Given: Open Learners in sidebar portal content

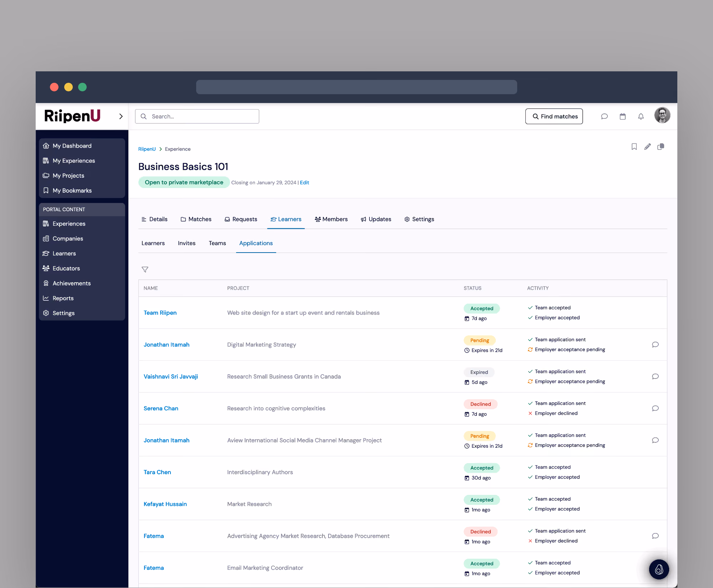Looking at the screenshot, I should coord(82,253).
